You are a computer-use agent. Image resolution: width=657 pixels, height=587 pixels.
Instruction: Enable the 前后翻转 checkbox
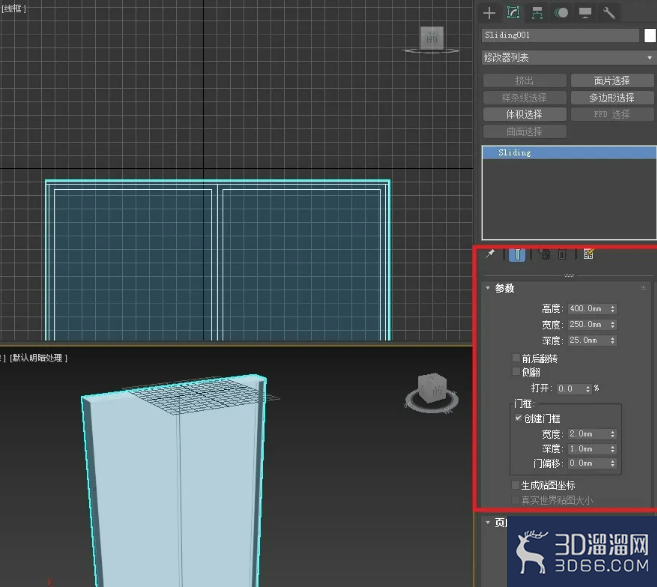pos(516,358)
